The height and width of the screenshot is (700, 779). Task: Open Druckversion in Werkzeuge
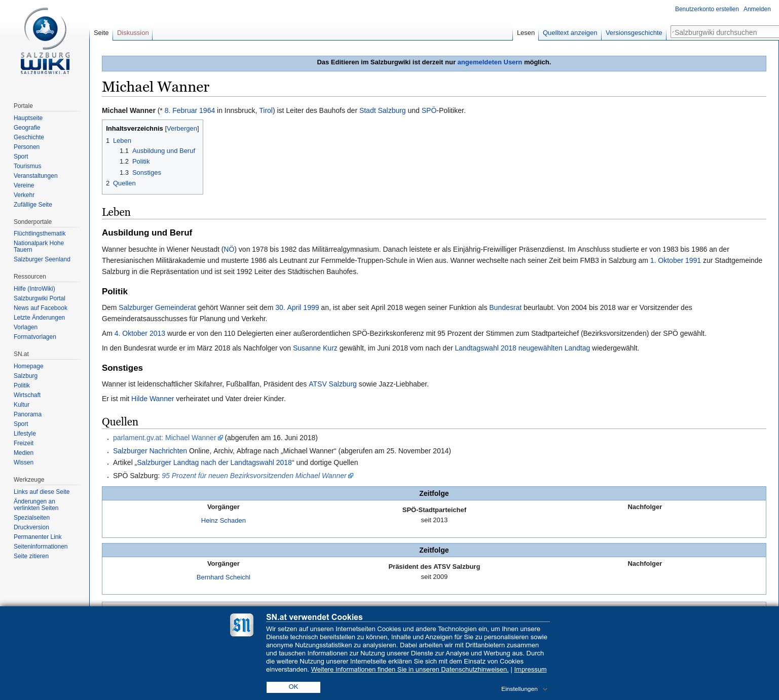(x=31, y=527)
